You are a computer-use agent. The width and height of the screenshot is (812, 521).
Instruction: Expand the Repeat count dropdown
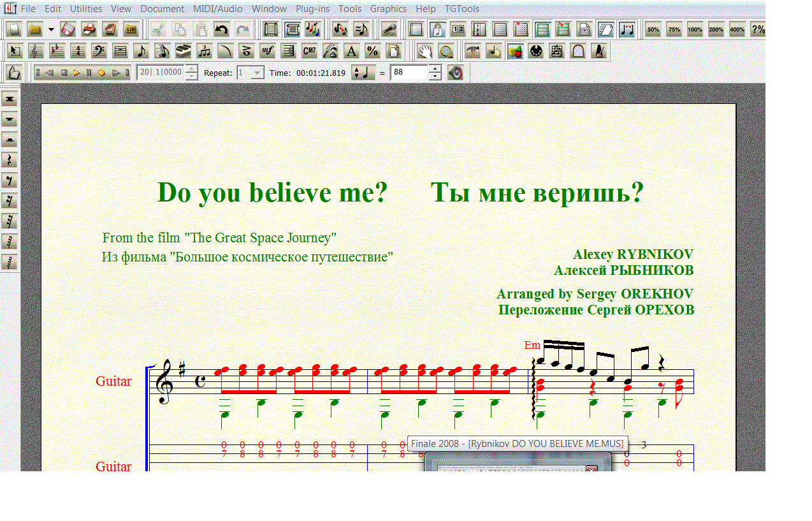point(257,73)
